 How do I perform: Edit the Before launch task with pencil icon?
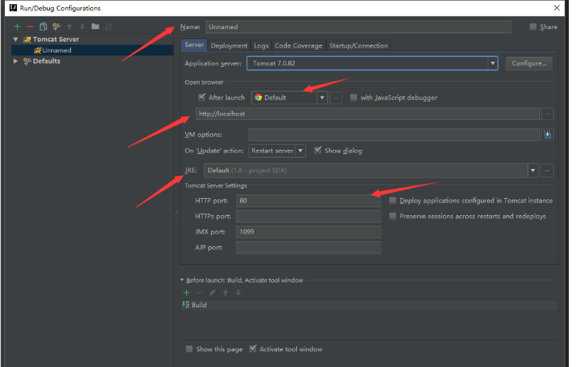coord(212,292)
